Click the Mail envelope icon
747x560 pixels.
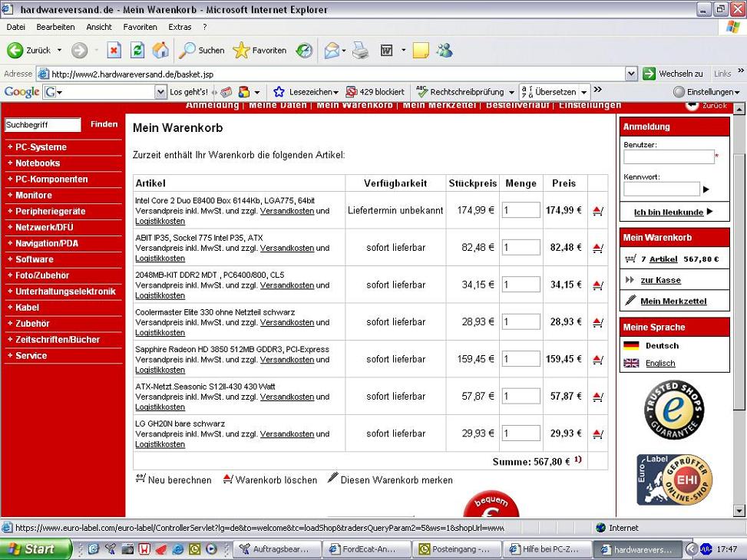tap(332, 50)
